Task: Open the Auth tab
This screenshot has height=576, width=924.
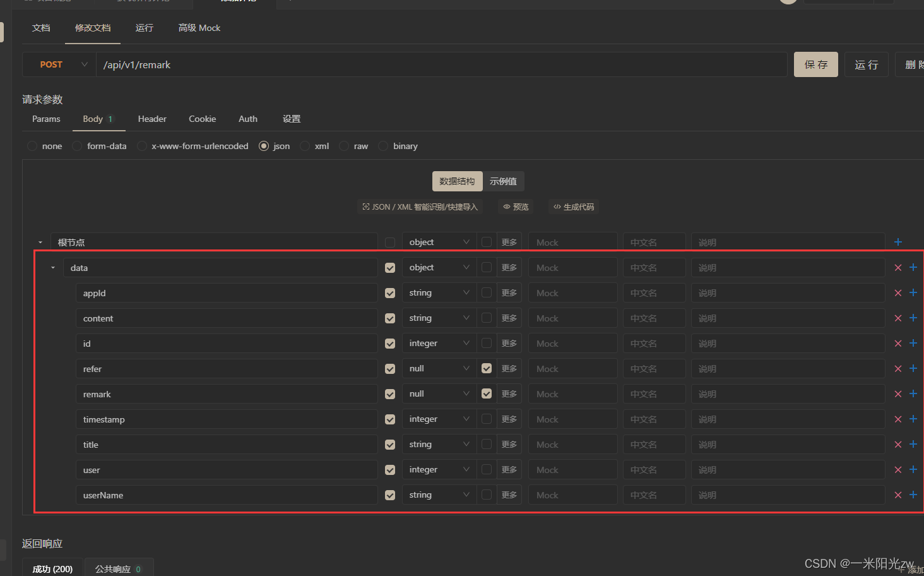Action: pyautogui.click(x=248, y=119)
